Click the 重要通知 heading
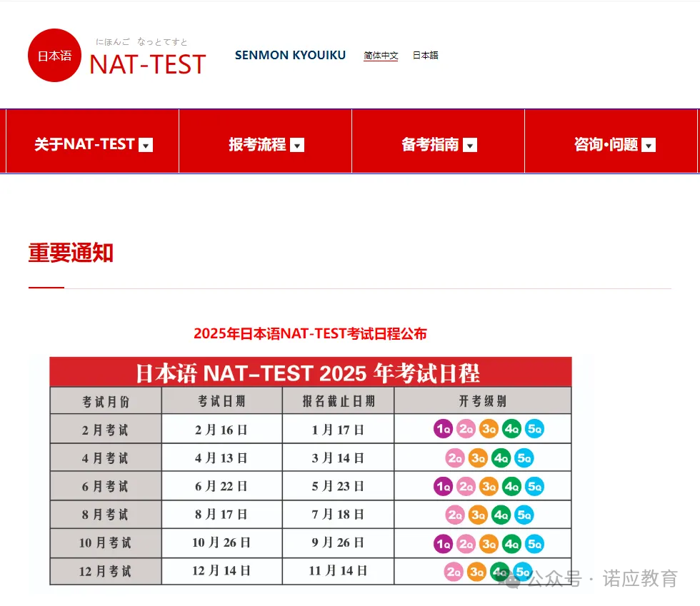 click(x=71, y=253)
